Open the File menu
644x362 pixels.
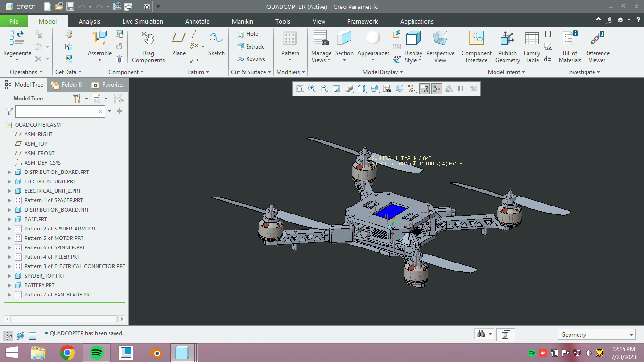pos(14,21)
